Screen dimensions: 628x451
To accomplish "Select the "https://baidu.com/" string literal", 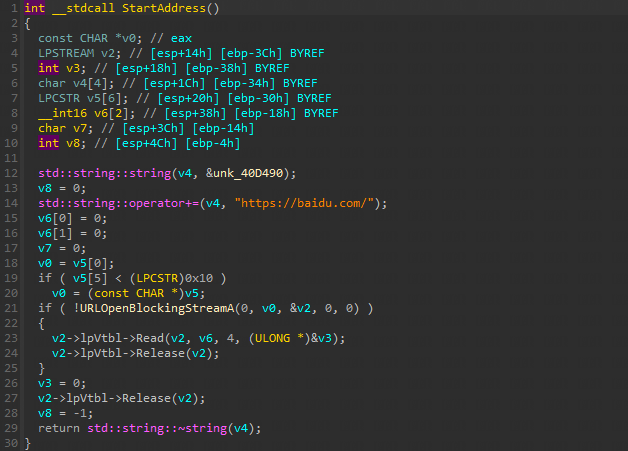I will point(304,203).
